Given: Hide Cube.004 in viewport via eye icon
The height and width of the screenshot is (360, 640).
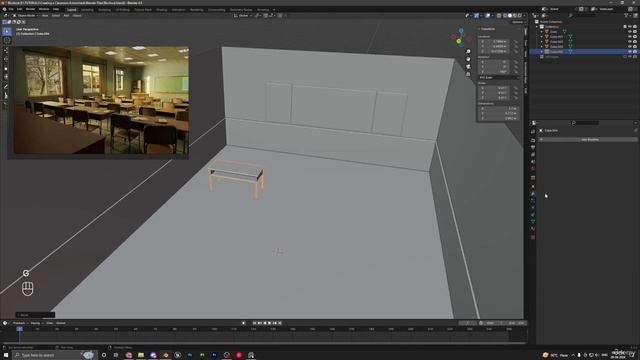Looking at the screenshot, I should [630, 52].
